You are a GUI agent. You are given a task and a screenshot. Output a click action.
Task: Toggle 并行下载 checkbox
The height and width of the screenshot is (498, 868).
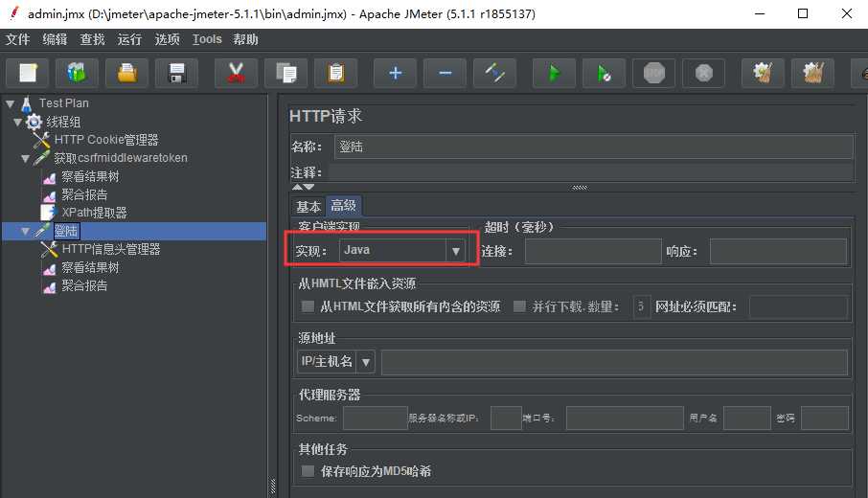pyautogui.click(x=519, y=306)
